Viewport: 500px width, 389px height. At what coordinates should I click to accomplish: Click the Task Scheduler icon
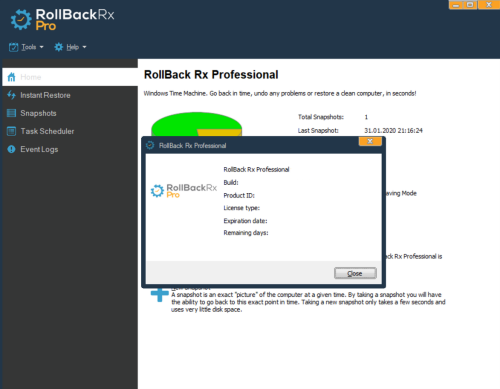[x=11, y=131]
